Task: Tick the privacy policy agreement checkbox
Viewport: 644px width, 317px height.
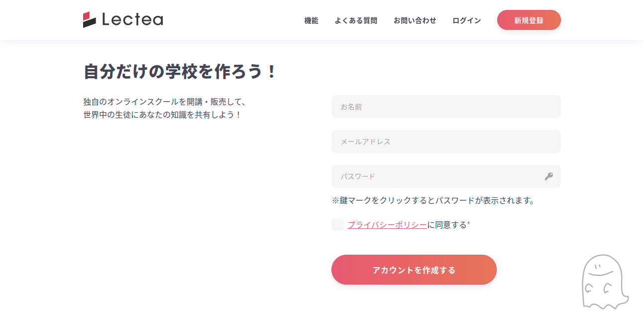Action: (337, 225)
